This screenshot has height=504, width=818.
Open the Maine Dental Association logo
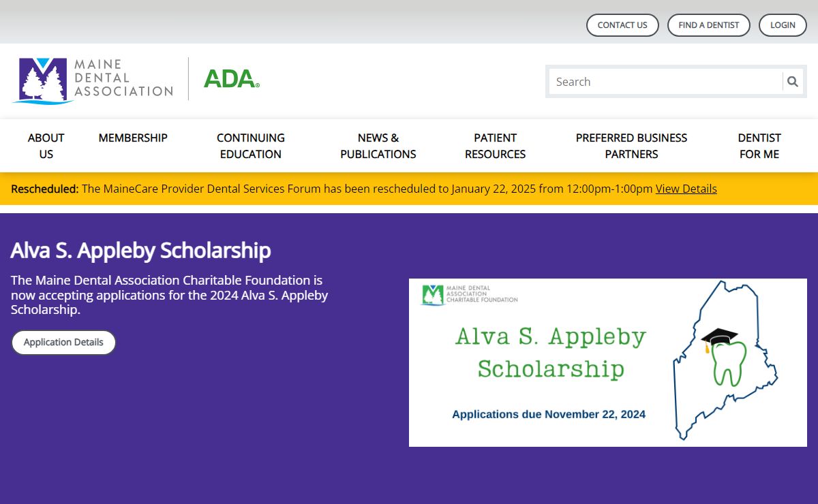point(93,80)
